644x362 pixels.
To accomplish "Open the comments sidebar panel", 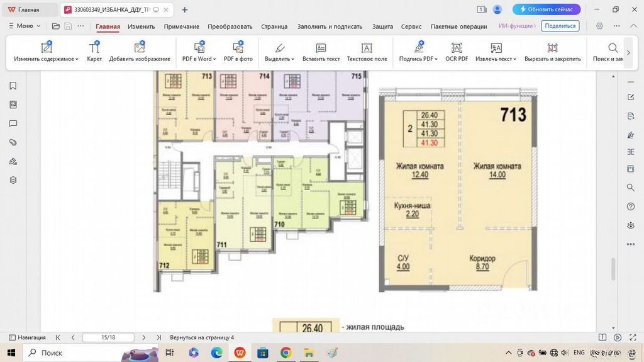I will (x=13, y=123).
